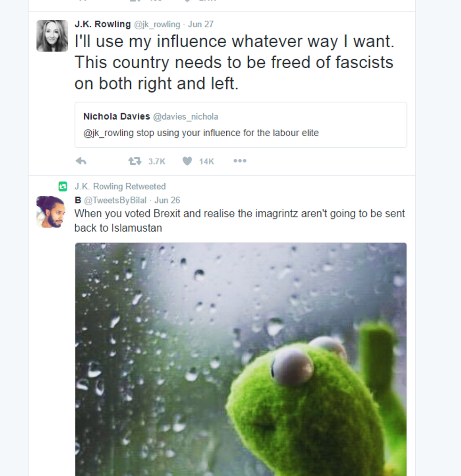The image size is (461, 476).
Task: Retweet the tweet about fascists
Action: tap(135, 161)
